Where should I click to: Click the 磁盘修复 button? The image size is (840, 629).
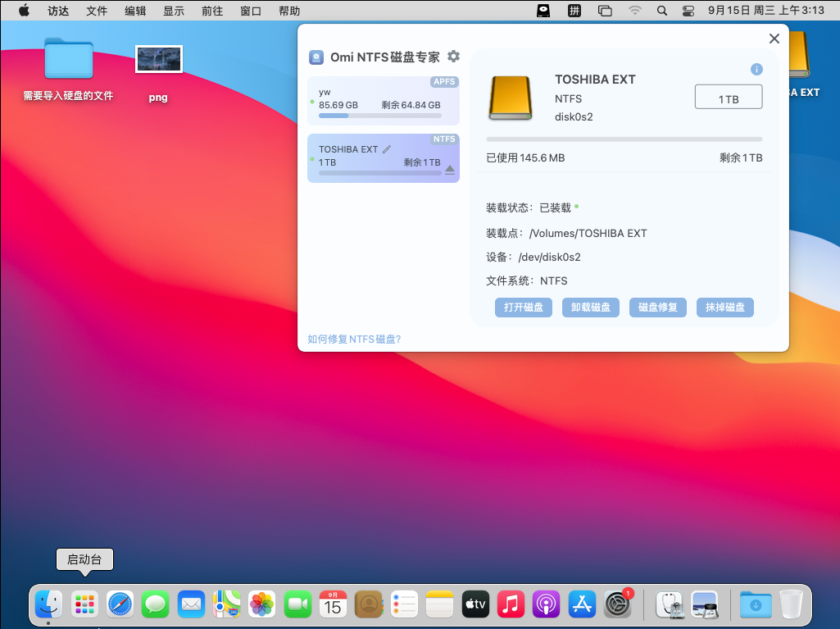(657, 308)
